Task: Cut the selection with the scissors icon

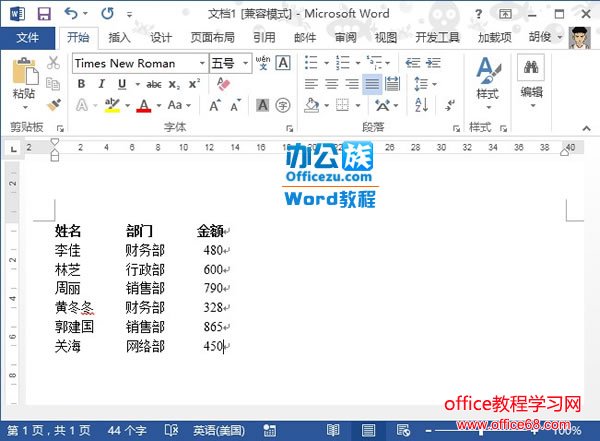Action: pos(53,62)
